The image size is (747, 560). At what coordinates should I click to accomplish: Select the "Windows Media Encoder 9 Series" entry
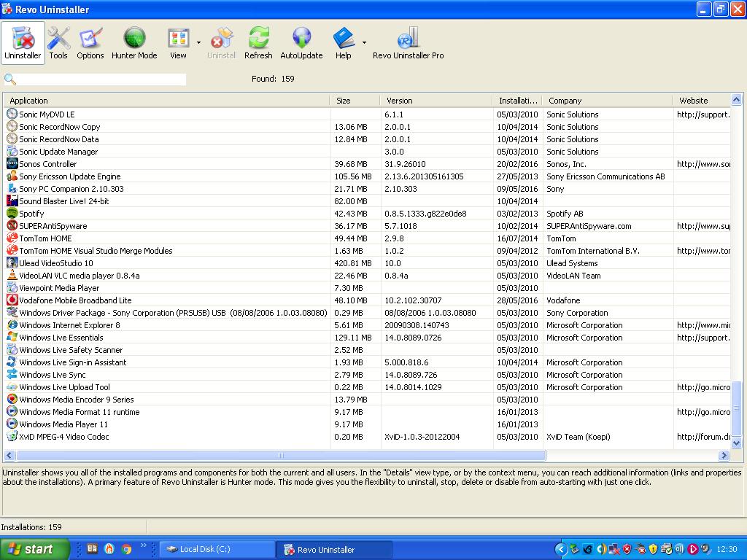point(77,399)
